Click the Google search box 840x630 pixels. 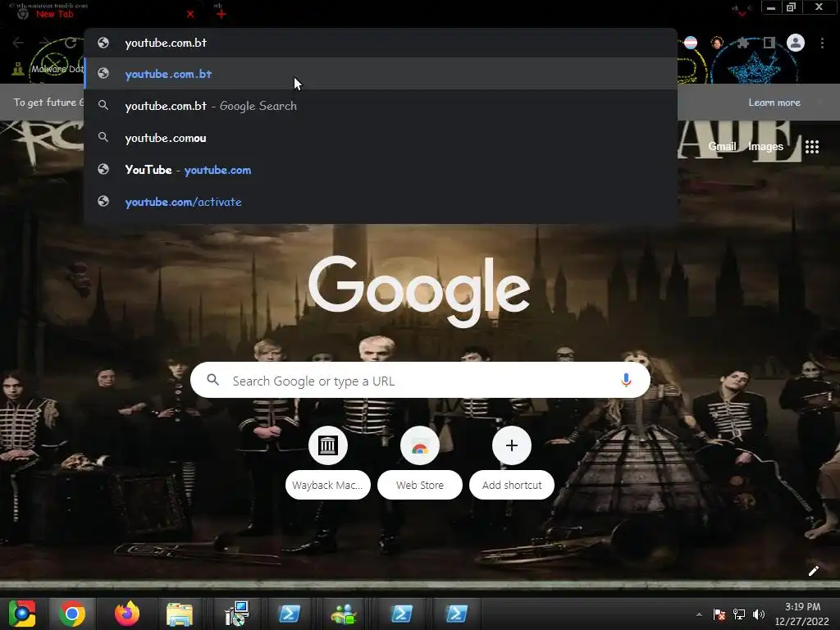click(420, 381)
